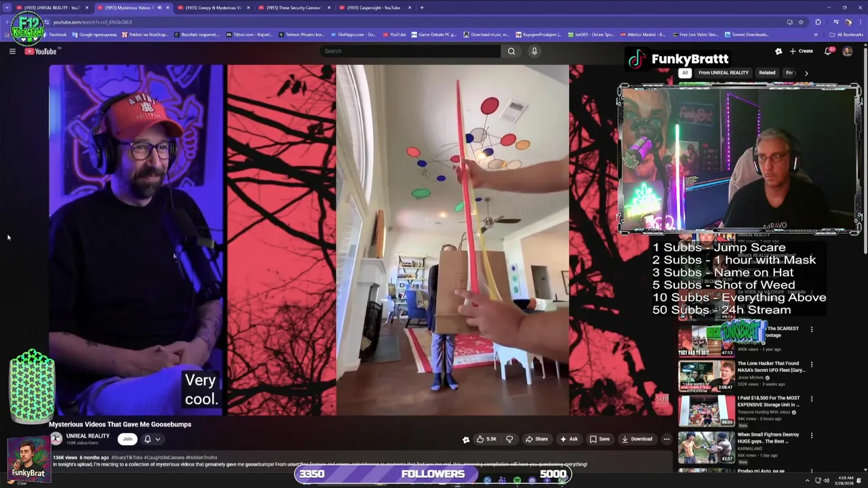This screenshot has height=488, width=868.
Task: Start voice search with the microphone icon
Action: click(x=534, y=51)
